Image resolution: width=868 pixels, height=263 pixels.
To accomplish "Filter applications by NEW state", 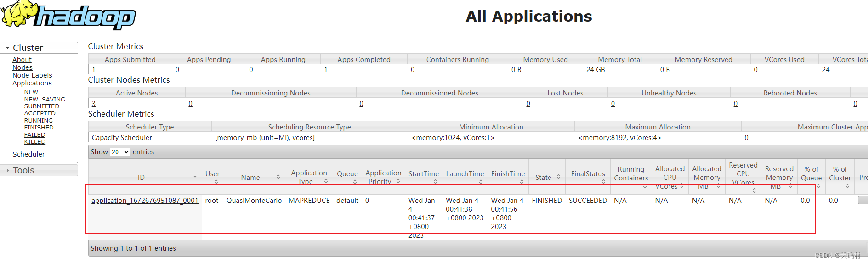I will 31,92.
